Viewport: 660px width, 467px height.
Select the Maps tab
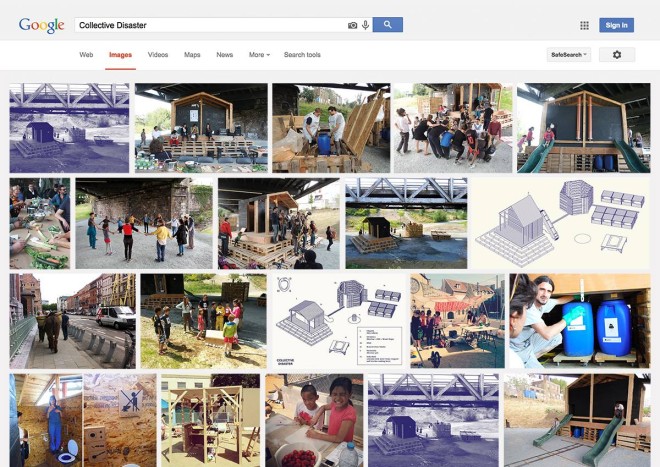pos(192,55)
